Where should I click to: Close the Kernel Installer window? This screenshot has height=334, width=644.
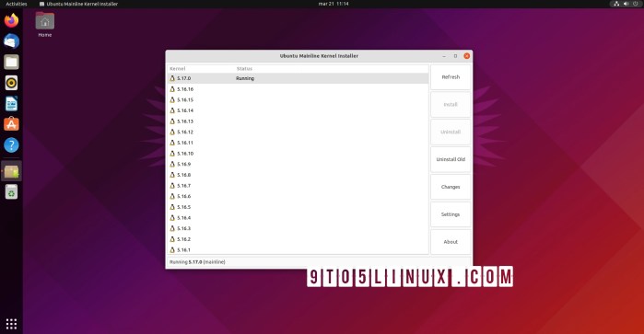point(466,56)
